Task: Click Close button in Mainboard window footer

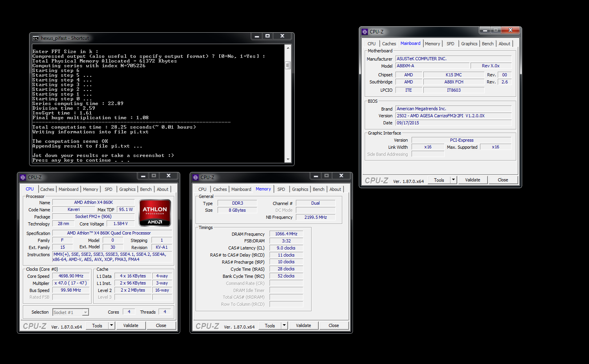Action: (x=503, y=180)
